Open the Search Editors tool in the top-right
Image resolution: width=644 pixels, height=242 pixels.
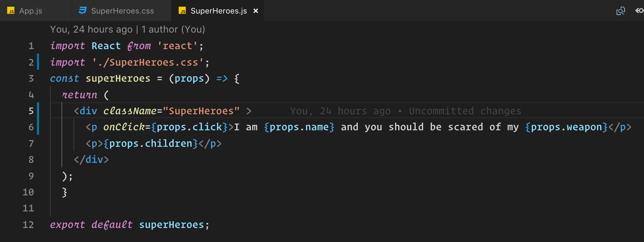tap(621, 11)
